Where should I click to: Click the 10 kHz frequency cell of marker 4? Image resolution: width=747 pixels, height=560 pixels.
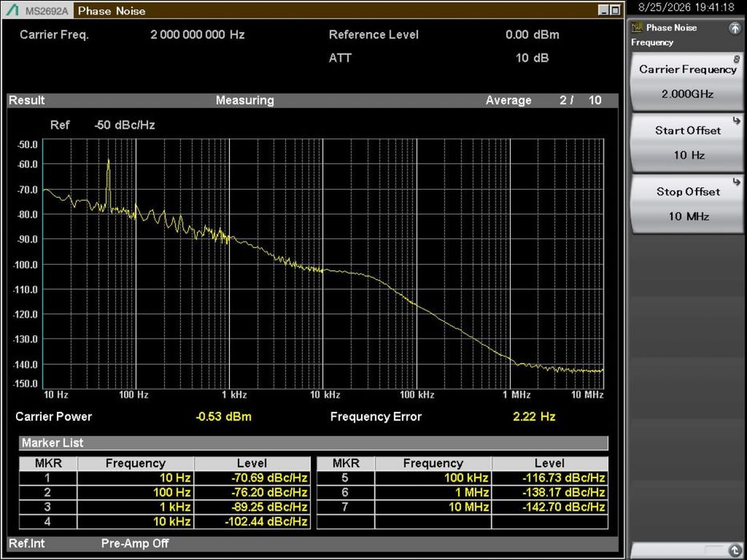point(135,522)
